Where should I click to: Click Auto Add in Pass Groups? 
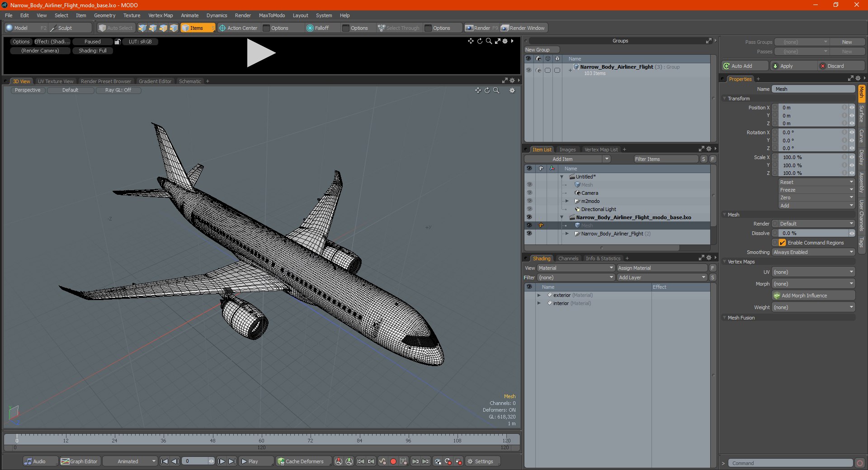click(745, 66)
